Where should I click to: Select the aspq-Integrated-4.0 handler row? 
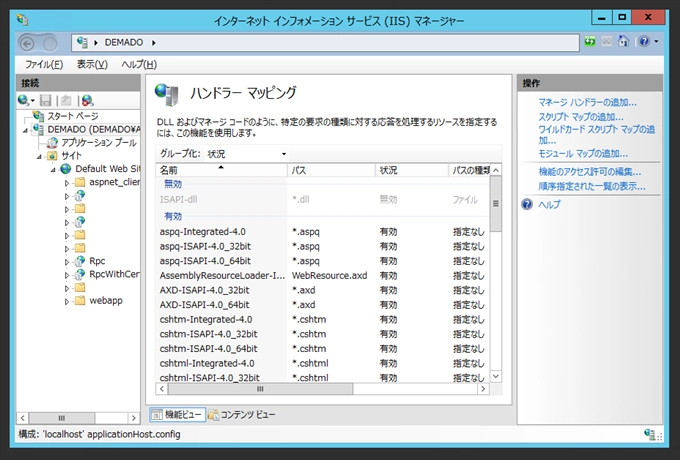point(323,232)
